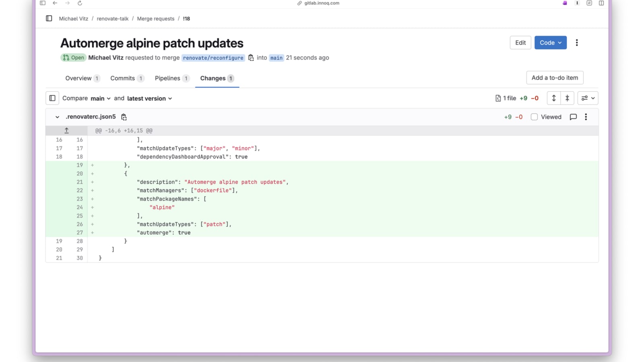Mark .renovaterc.json5 as Viewed

[x=534, y=117]
